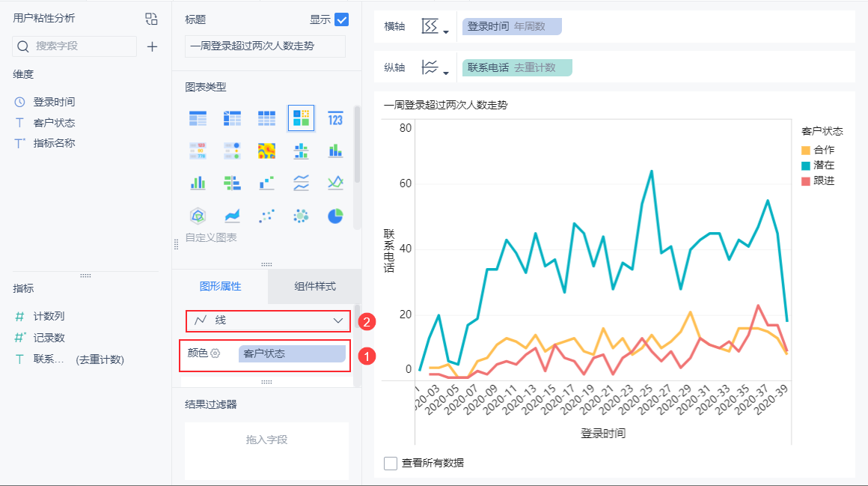868x486 pixels.
Task: Select the heat map chart icon
Action: (x=266, y=151)
